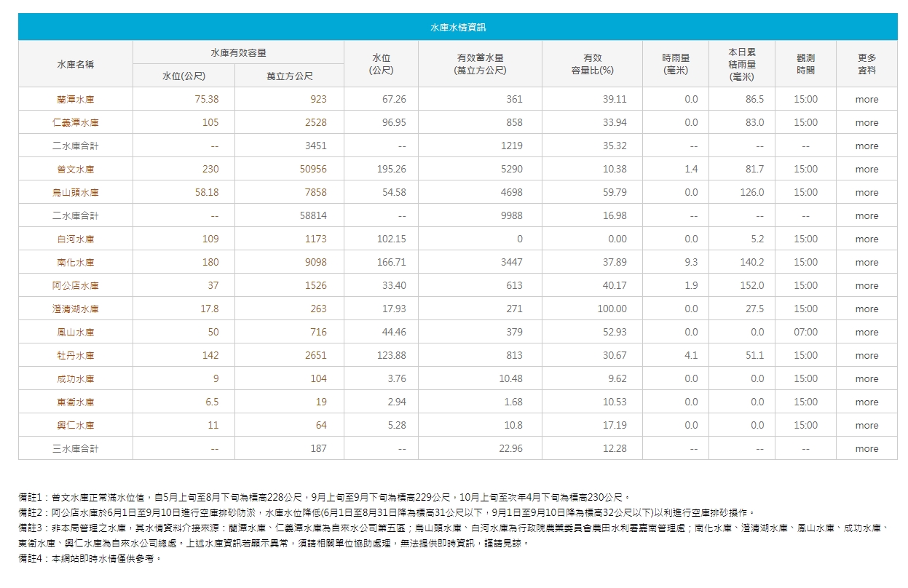Screen dimensions: 908x588
Task: Click 'more' in the 東衛水庫 row
Action: tap(866, 402)
